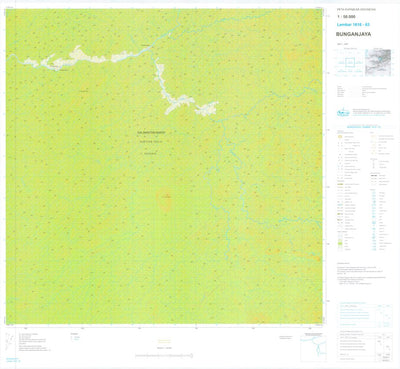Screen dimensions: 400x369
Task: Click the blue Lembar sheet number text
Action: click(353, 25)
